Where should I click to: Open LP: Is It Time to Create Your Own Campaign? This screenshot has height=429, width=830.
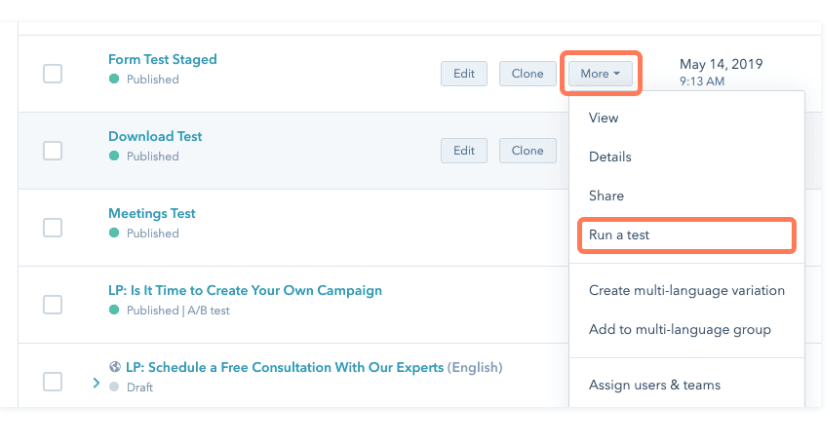pyautogui.click(x=245, y=290)
